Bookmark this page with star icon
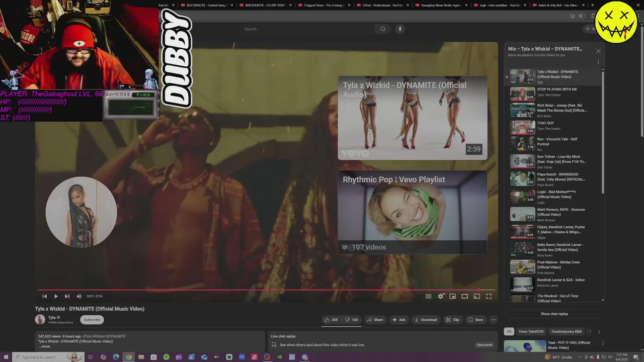This screenshot has width=644, height=362. (x=581, y=16)
